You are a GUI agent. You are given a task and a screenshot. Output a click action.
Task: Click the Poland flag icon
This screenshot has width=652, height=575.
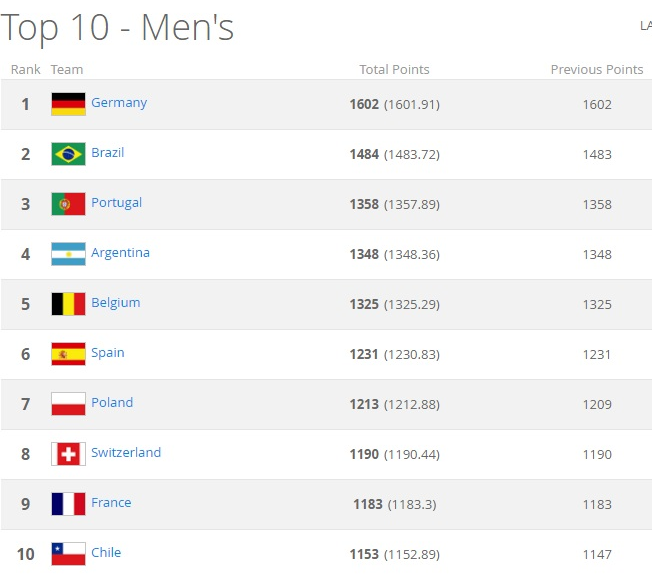click(x=68, y=404)
